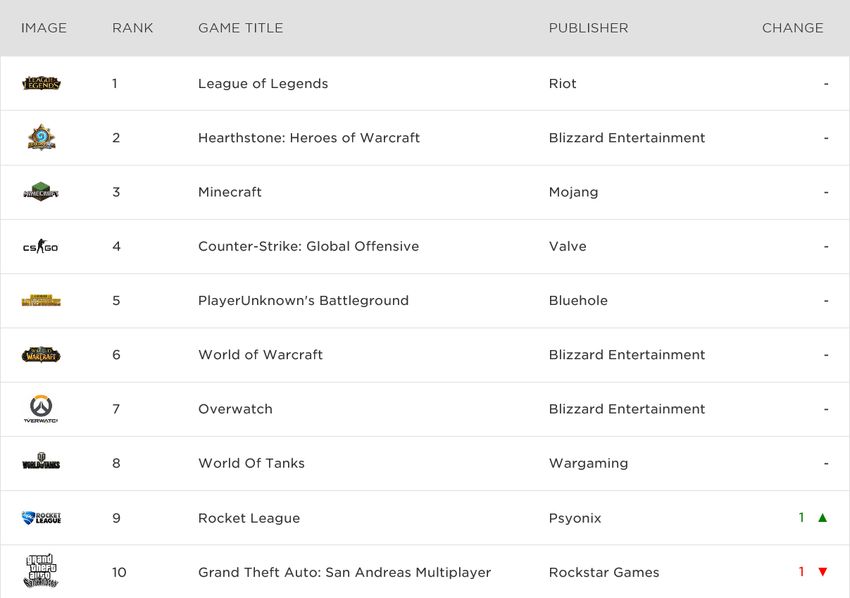Click the green up arrow for Rocket League

pos(822,518)
